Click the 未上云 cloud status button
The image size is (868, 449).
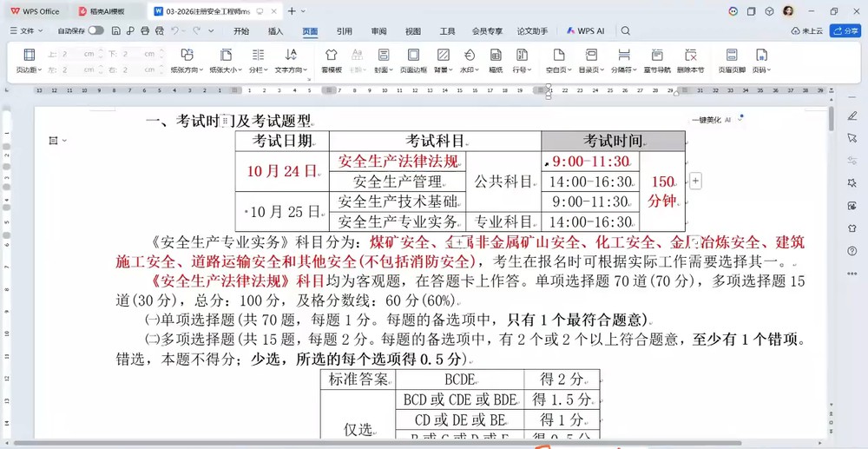coord(807,31)
